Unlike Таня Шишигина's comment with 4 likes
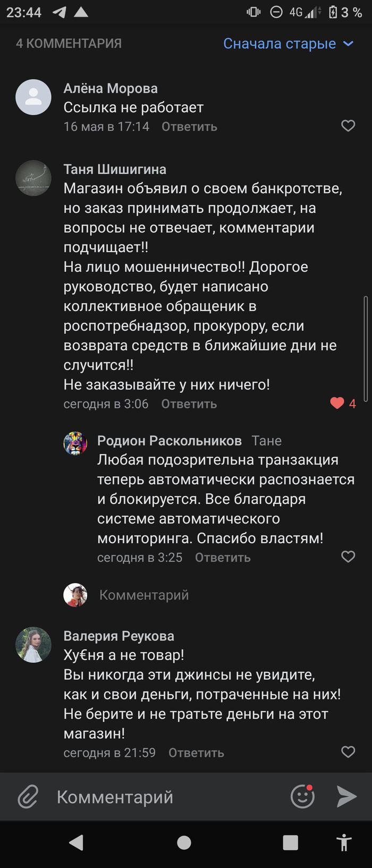 [337, 403]
